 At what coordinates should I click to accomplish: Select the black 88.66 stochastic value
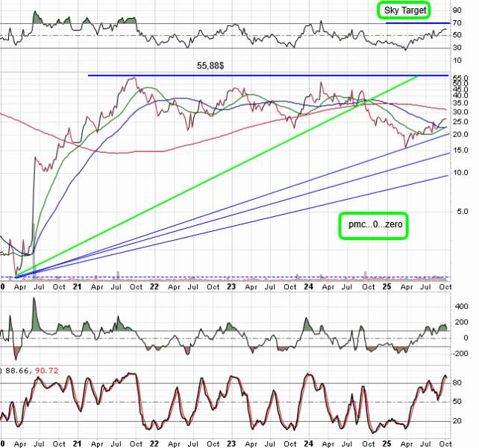click(x=18, y=369)
